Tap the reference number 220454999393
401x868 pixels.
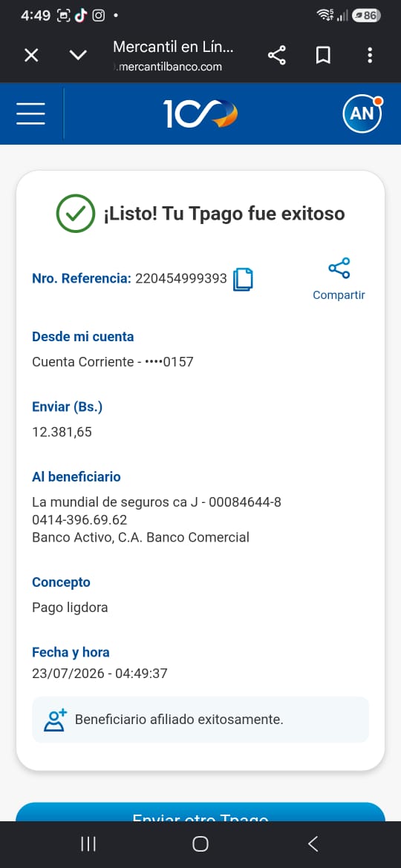click(181, 278)
